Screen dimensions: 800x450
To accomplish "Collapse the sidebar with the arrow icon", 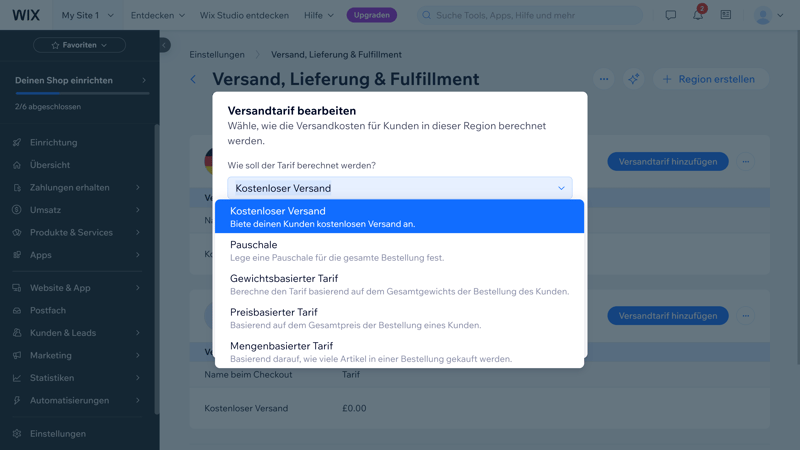I will [x=164, y=45].
